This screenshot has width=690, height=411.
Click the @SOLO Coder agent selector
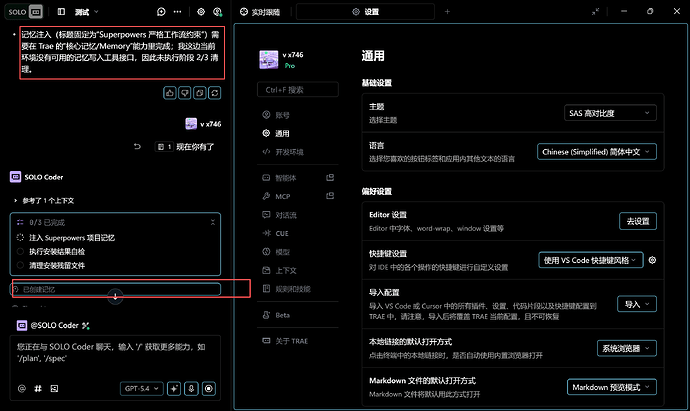(53, 326)
